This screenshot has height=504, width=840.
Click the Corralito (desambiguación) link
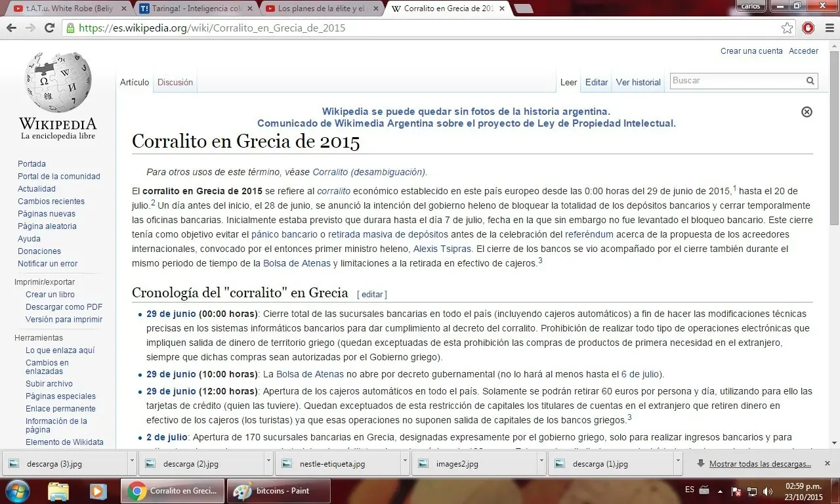tap(369, 172)
